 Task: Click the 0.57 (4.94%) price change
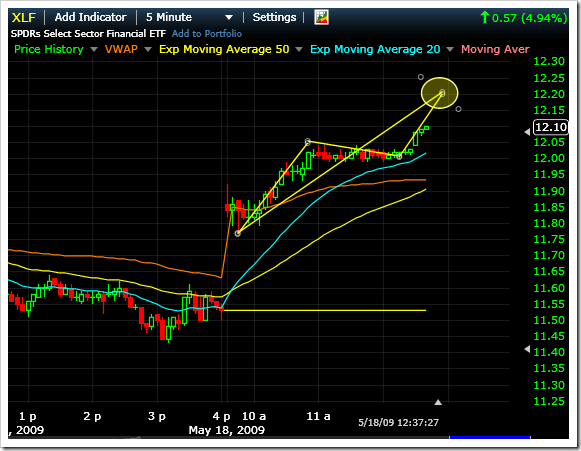[x=524, y=18]
